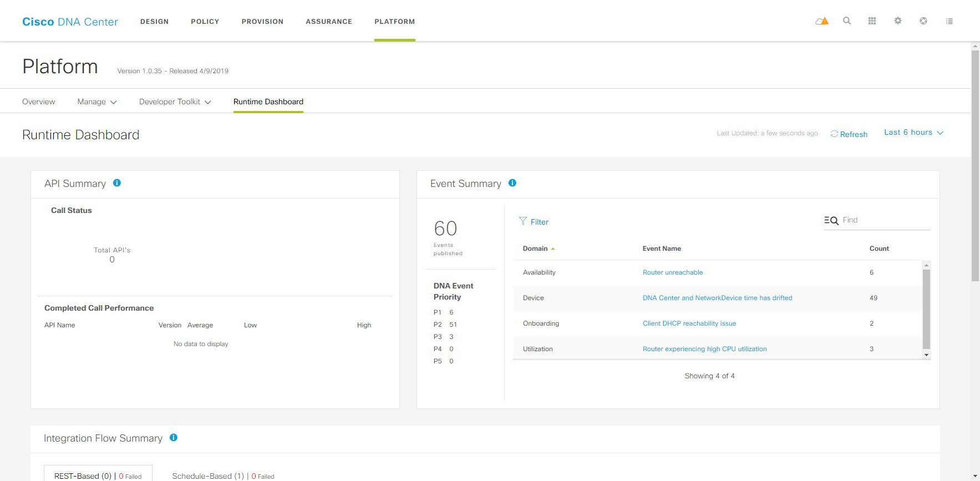Click the API Name column header
980x481 pixels.
tap(59, 325)
